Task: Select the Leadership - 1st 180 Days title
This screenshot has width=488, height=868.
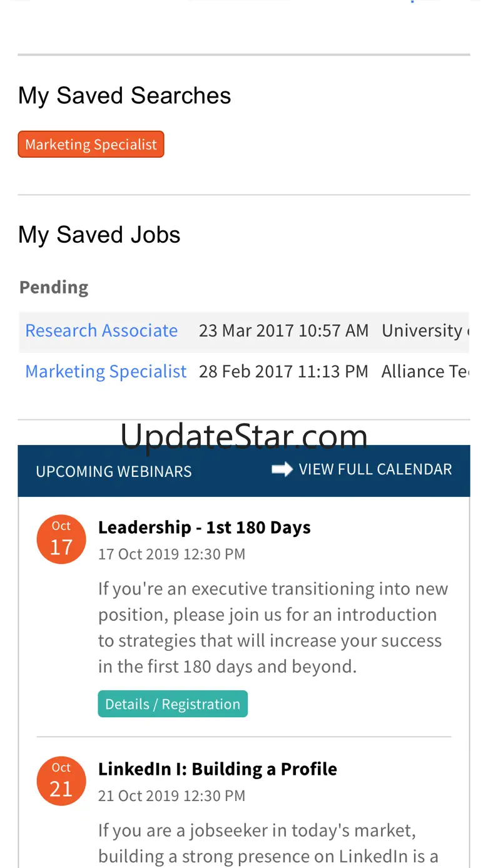Action: pyautogui.click(x=205, y=528)
